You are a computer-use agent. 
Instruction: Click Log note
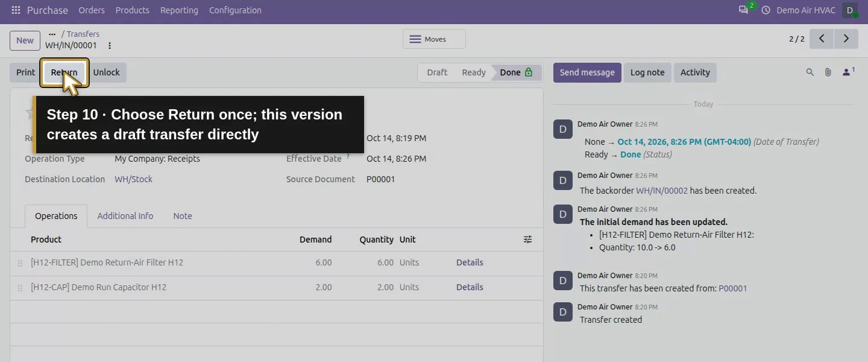point(647,72)
